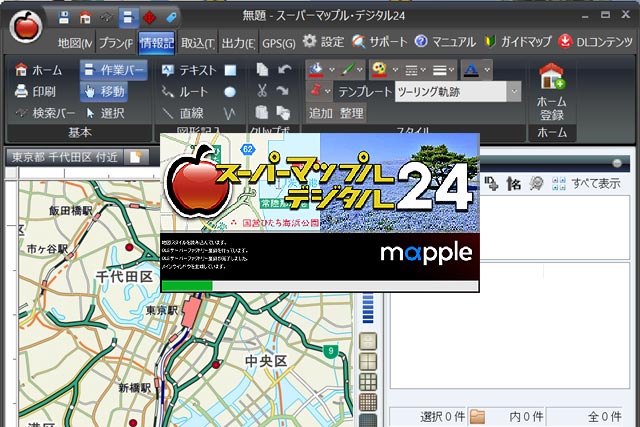Image resolution: width=640 pixels, height=427 pixels.
Task: Click the red pushpin icon
Action: point(316,91)
